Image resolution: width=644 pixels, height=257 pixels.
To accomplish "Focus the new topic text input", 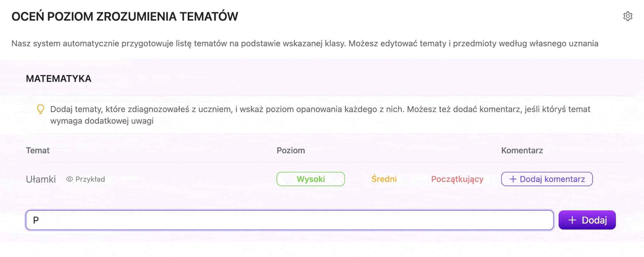I will click(289, 220).
